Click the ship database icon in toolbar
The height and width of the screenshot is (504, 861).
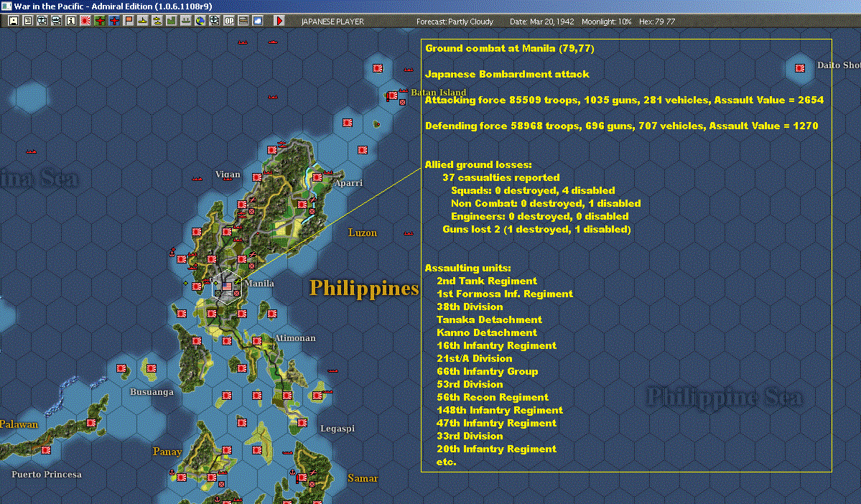(x=57, y=21)
